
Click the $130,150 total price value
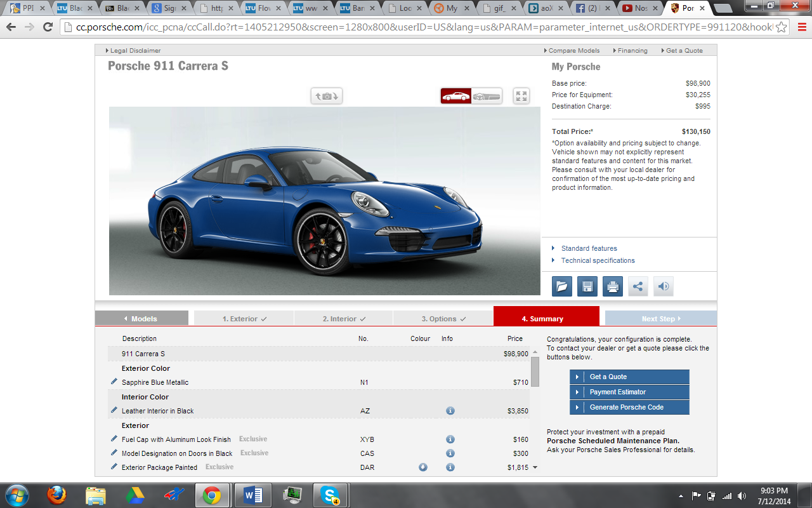coord(696,131)
